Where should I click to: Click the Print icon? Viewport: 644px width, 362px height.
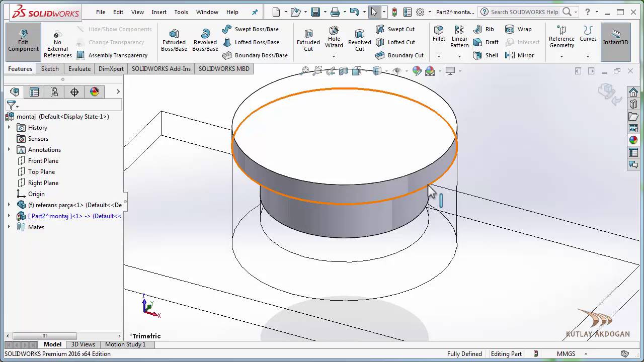(335, 12)
